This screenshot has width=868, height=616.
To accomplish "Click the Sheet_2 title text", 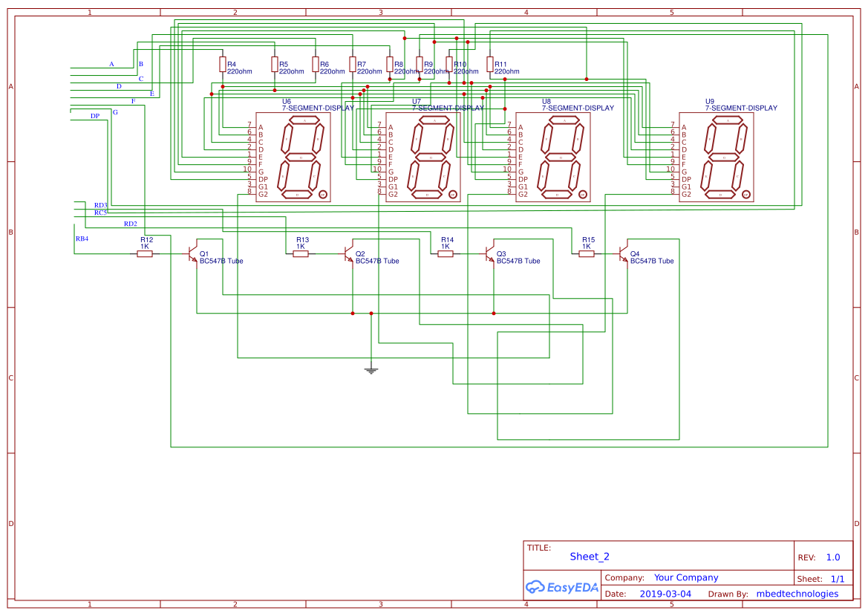I will tap(589, 557).
